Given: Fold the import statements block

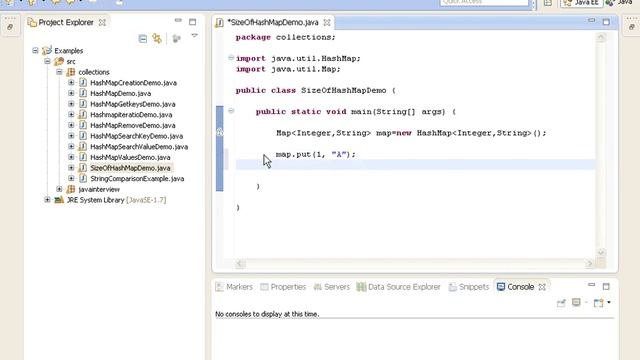Looking at the screenshot, I should pyautogui.click(x=231, y=58).
